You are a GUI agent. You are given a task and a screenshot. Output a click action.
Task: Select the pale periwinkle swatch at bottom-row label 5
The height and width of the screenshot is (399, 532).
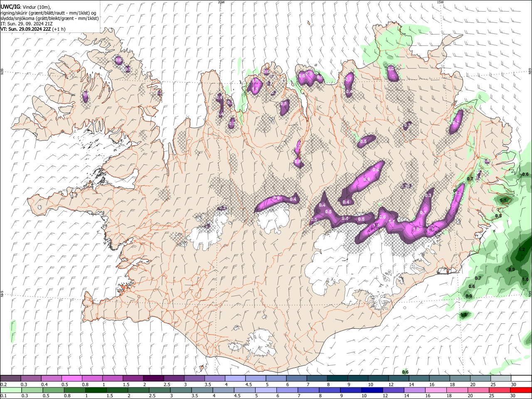click(266, 390)
